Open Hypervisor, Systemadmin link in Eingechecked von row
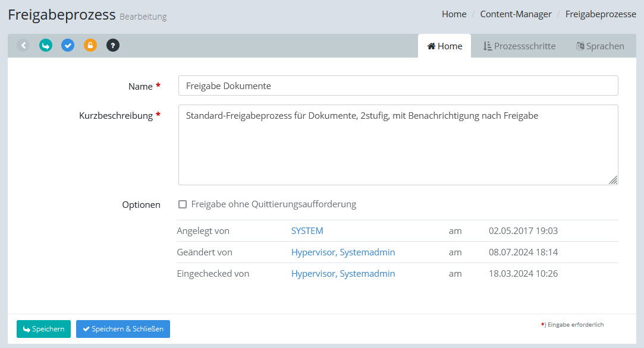Image resolution: width=644 pixels, height=348 pixels. [x=343, y=274]
